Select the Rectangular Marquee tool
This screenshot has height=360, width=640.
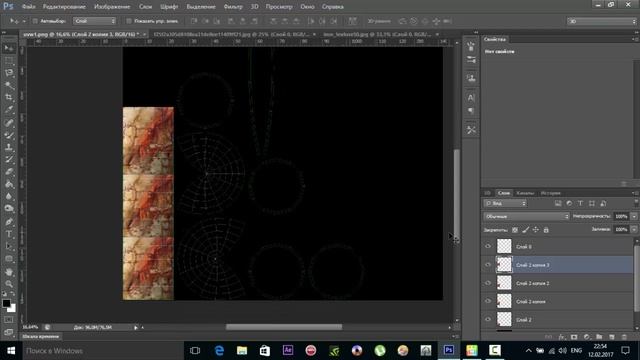(9, 60)
